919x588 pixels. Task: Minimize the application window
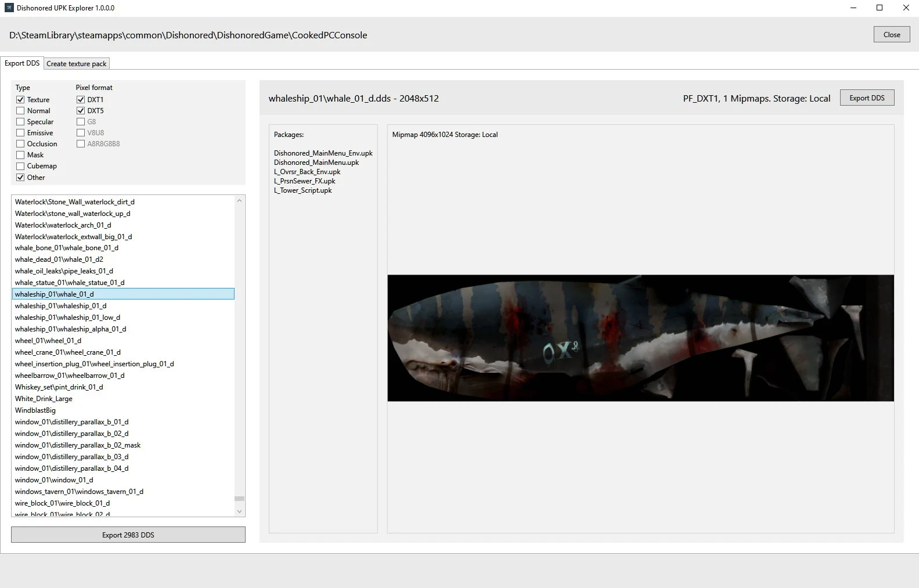click(853, 8)
